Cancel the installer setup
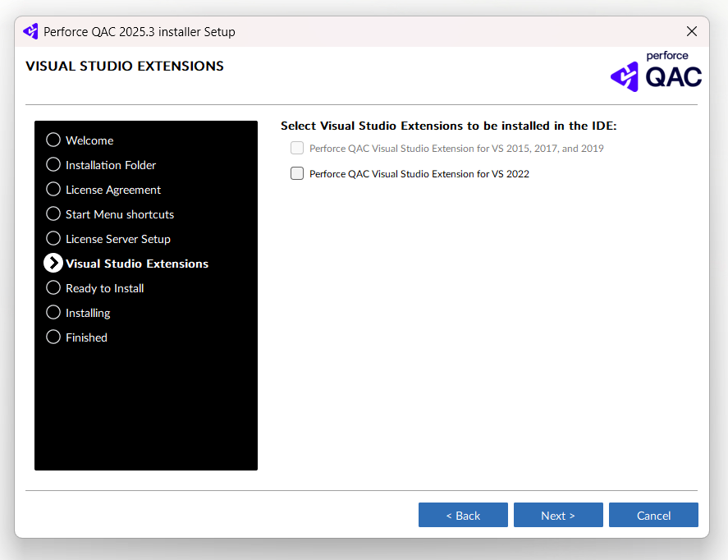The width and height of the screenshot is (728, 560). click(653, 516)
